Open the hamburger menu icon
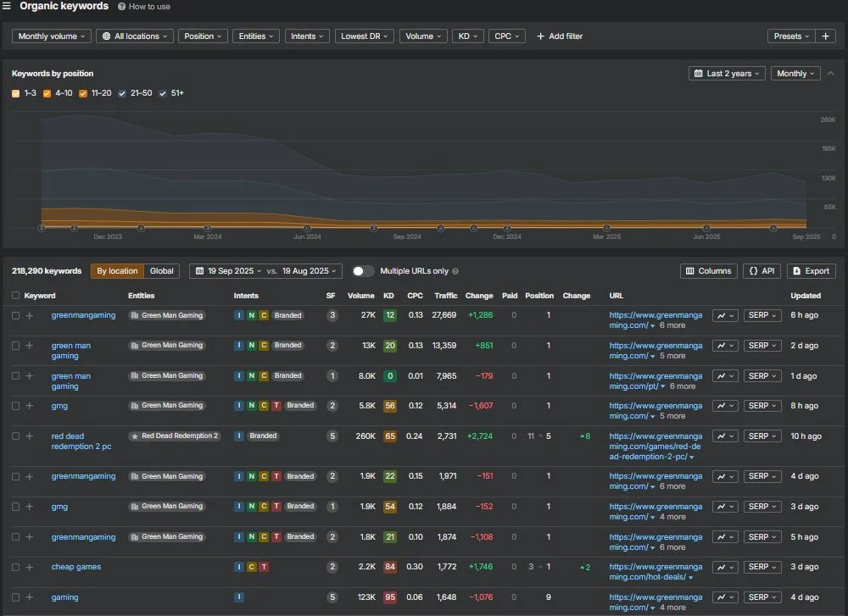The width and height of the screenshot is (848, 616). click(7, 6)
